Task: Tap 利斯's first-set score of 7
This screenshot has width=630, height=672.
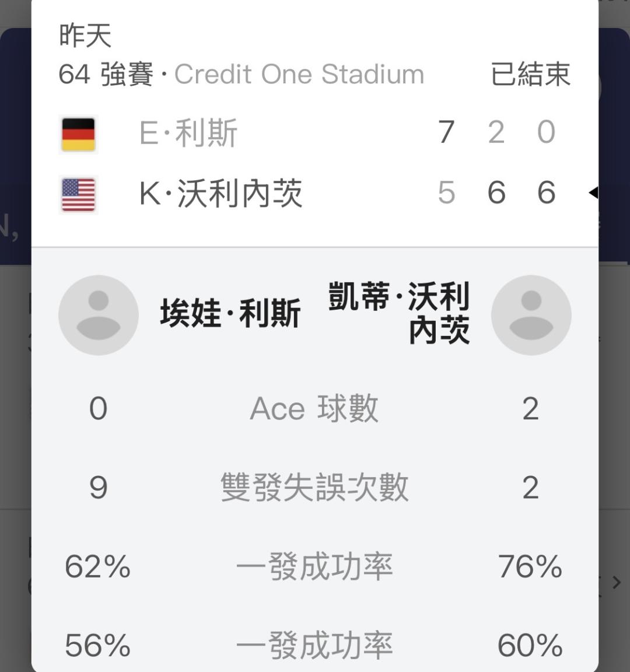Action: [x=446, y=132]
